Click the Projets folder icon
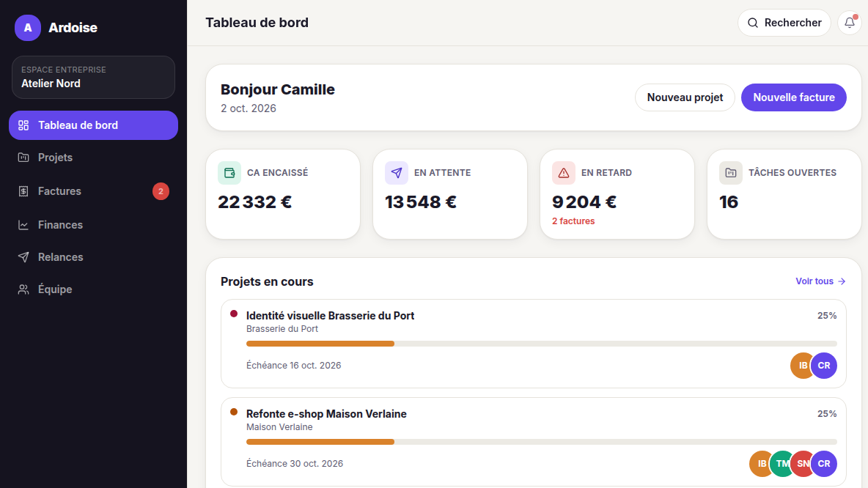 [x=23, y=158]
